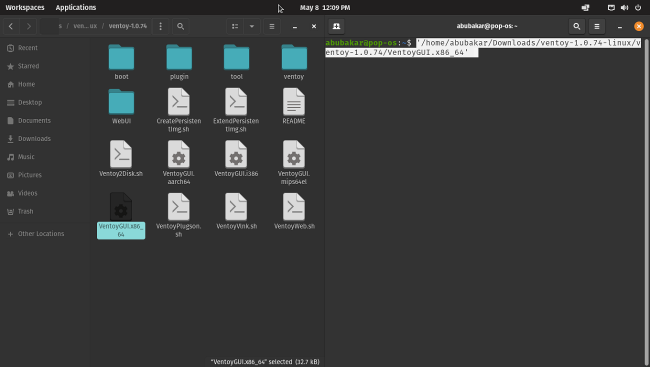Expand view options dropdown arrow
Screen dimensions: 650x367
point(252,26)
